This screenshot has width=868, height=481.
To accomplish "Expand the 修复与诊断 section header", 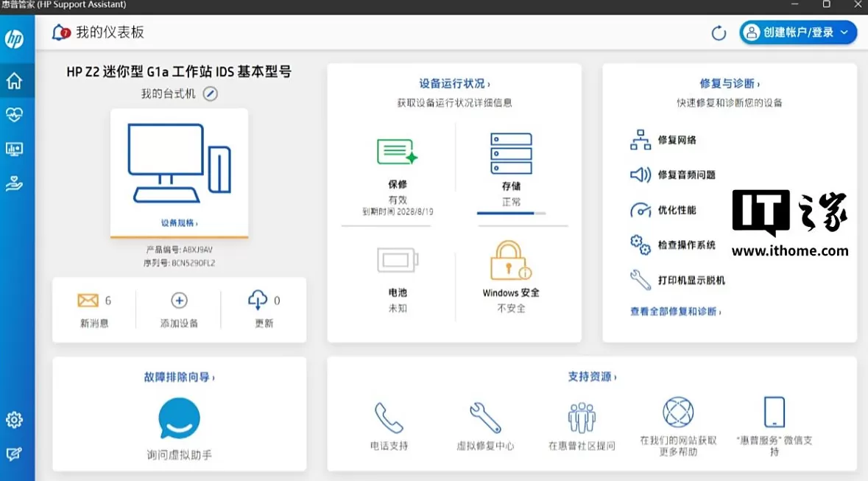I will pyautogui.click(x=730, y=84).
